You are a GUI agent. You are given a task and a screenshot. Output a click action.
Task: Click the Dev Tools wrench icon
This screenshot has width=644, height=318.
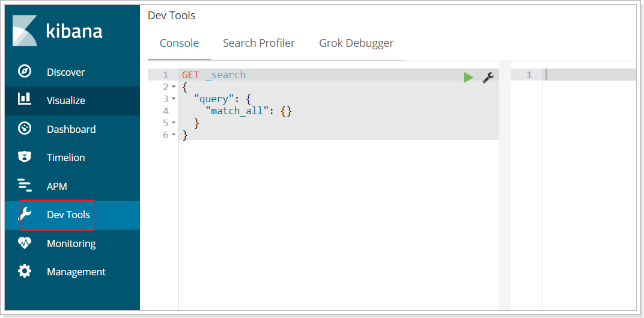pyautogui.click(x=25, y=214)
